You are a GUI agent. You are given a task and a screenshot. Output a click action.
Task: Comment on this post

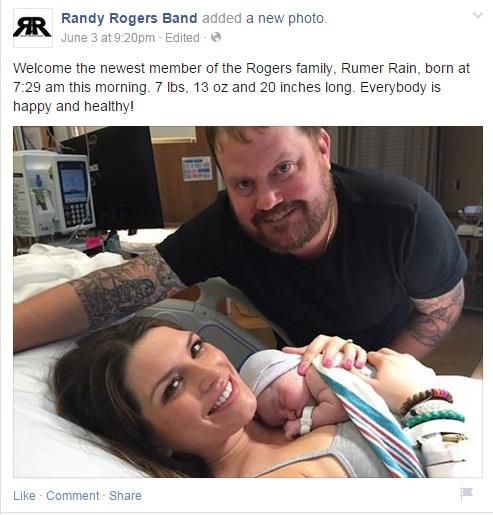pos(73,496)
